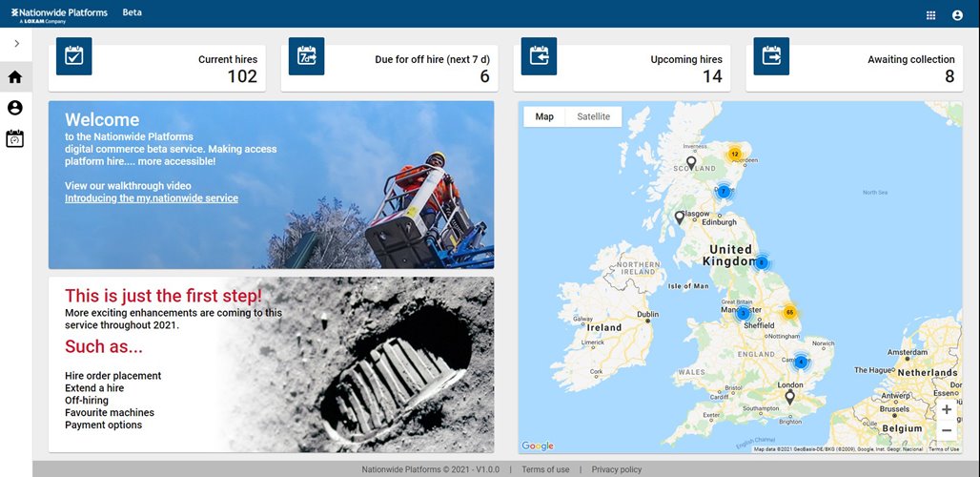This screenshot has width=980, height=477.
Task: Zoom out on the map with minus
Action: tap(947, 430)
